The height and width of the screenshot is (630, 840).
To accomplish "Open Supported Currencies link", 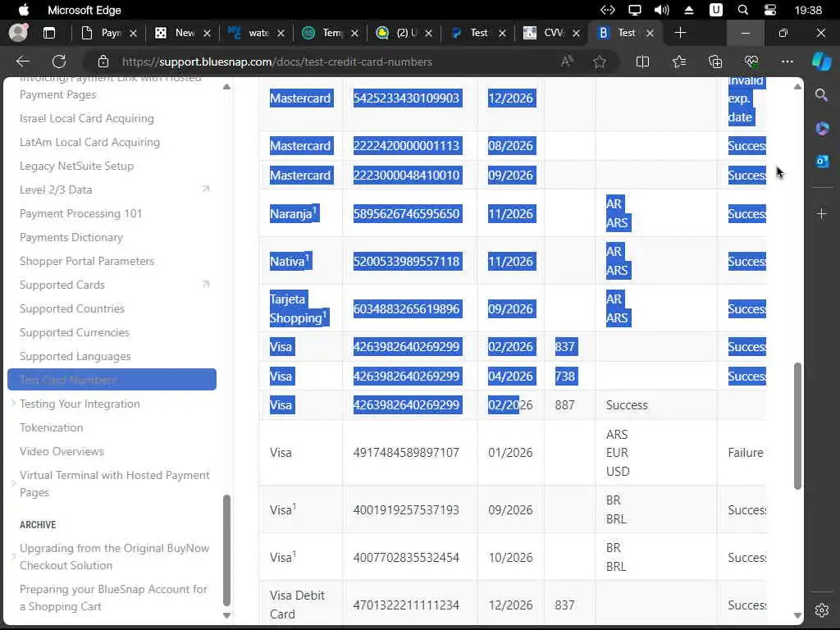I will click(x=75, y=332).
